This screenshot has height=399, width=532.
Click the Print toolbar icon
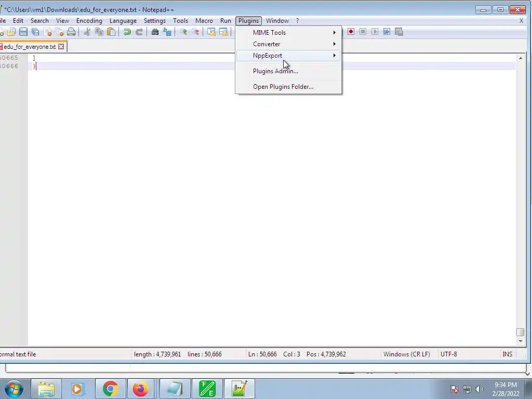click(x=71, y=32)
